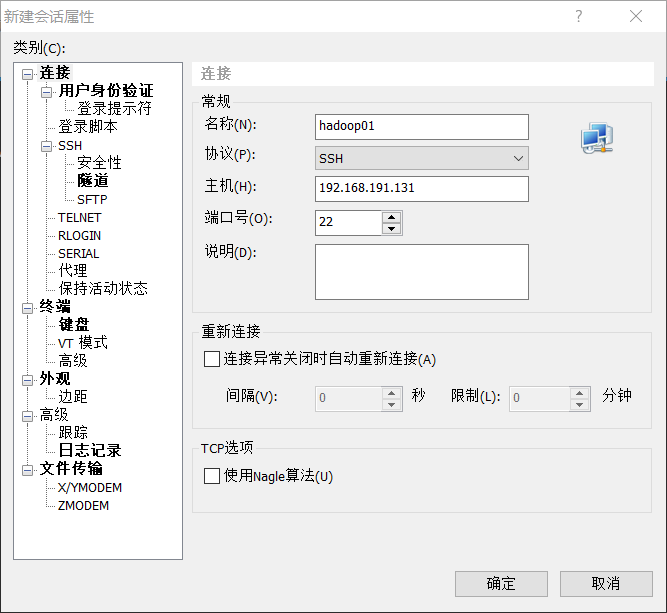The image size is (667, 613).
Task: Select SSH in the category tree
Action: [70, 145]
